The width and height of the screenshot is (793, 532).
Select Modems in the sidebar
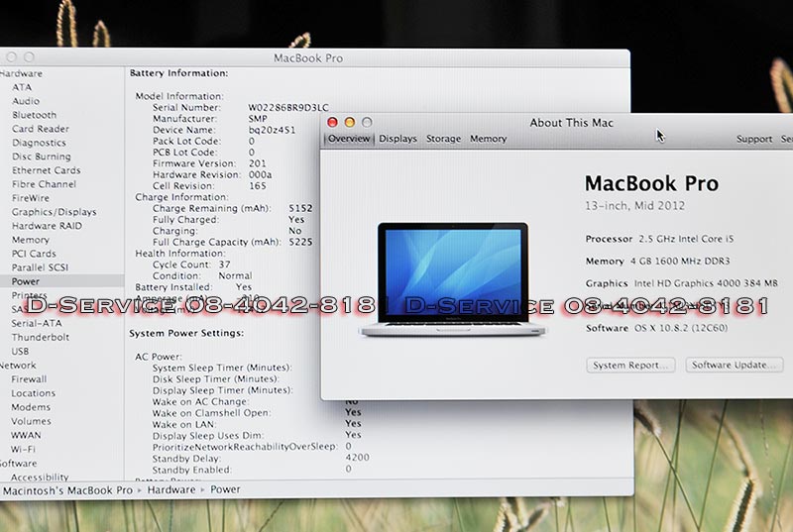[31, 407]
